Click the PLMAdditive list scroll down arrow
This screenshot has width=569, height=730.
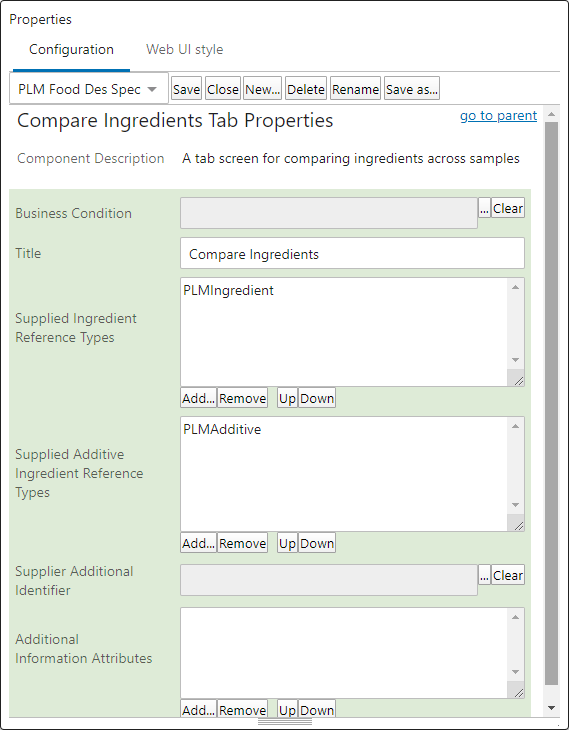point(515,505)
